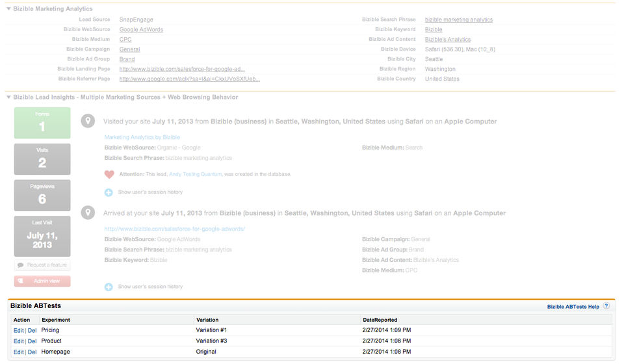Edit the Product experiment row
Screen dimensions: 624x364
pos(18,341)
